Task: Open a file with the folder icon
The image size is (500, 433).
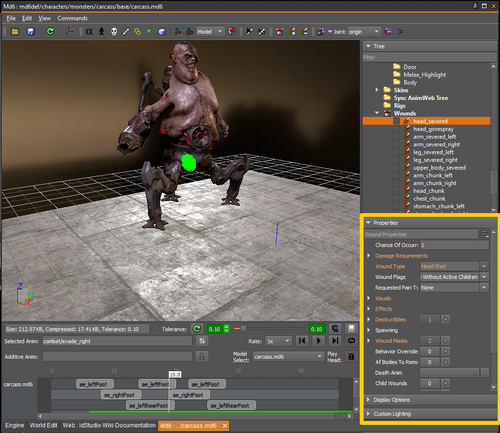Action: tap(15, 32)
